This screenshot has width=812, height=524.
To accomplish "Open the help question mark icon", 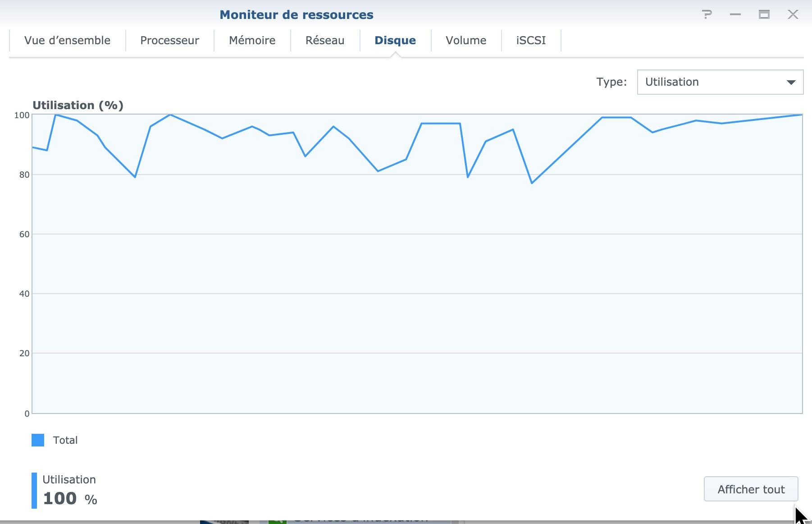I will click(x=707, y=14).
